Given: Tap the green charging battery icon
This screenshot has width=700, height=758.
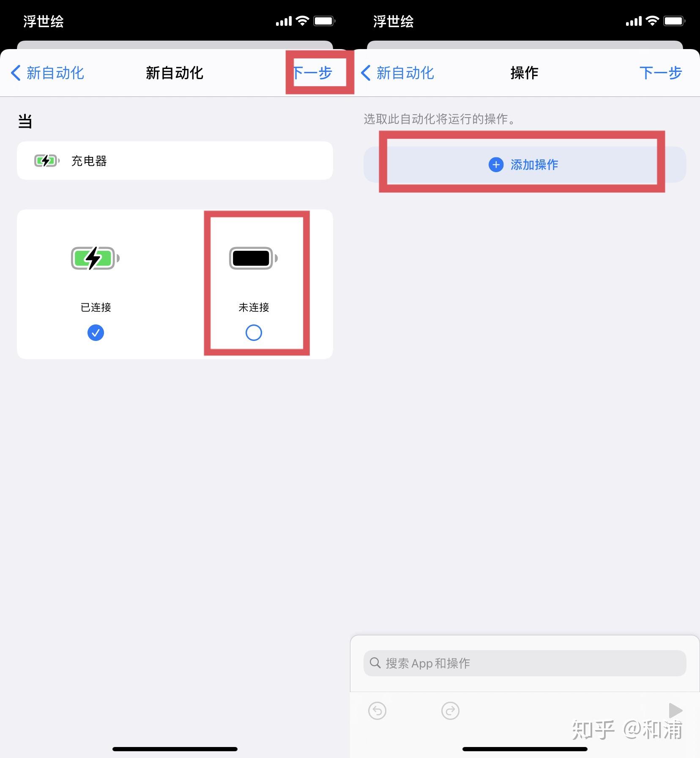Looking at the screenshot, I should coord(96,258).
